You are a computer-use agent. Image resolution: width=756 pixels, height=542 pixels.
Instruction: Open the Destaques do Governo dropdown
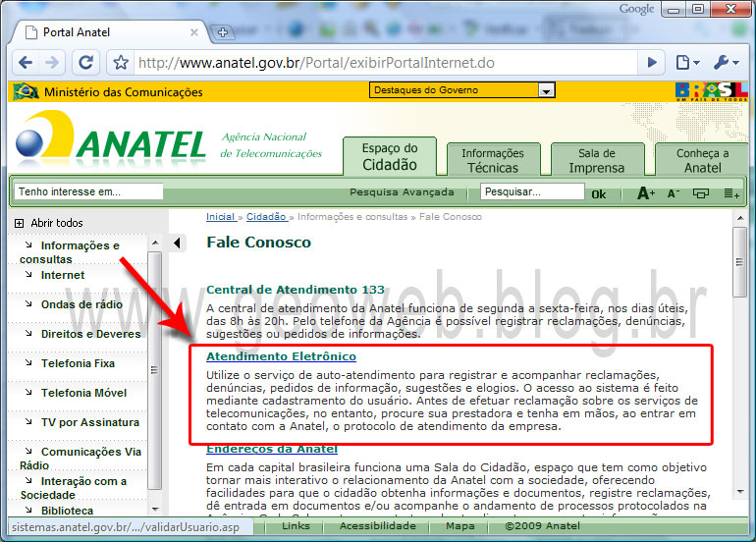461,90
